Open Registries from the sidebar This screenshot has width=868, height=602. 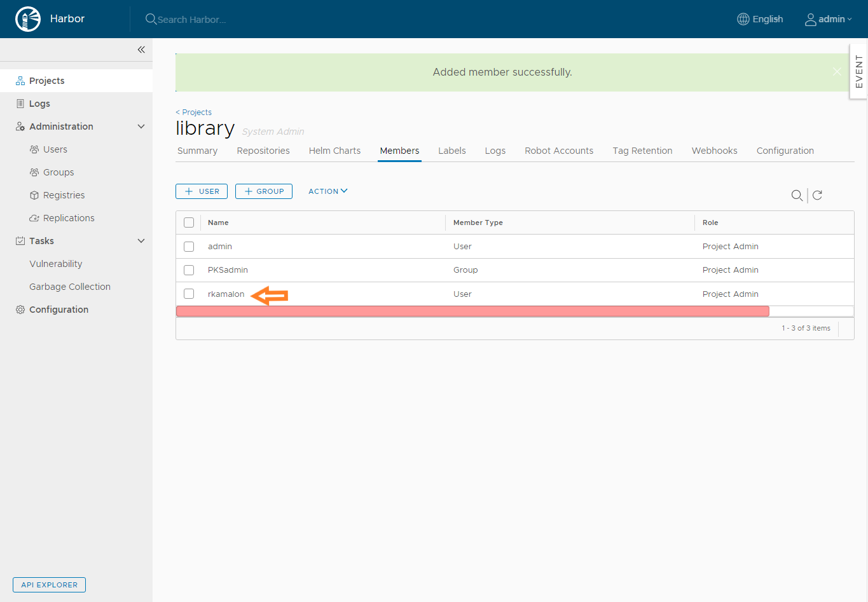(64, 195)
